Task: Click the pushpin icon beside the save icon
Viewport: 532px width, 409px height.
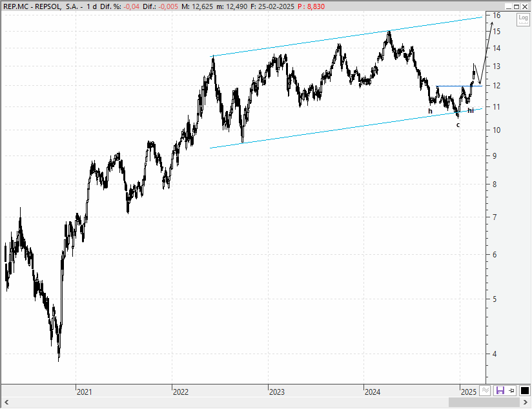Action: (x=511, y=391)
